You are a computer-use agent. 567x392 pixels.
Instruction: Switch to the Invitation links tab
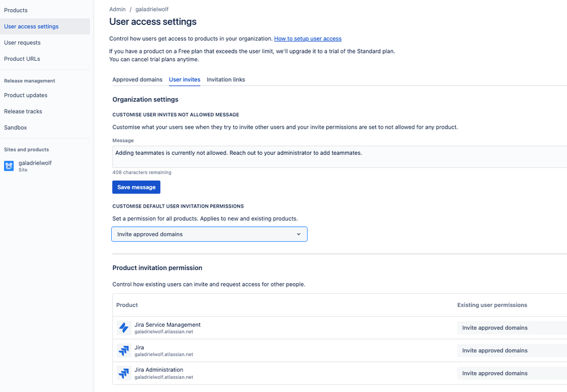tap(226, 79)
